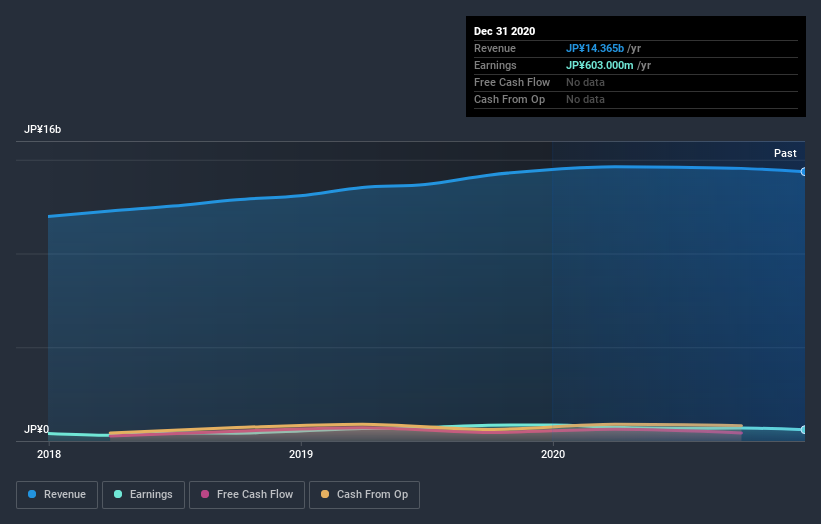Click the 2018 x-axis label
The height and width of the screenshot is (524, 821).
point(49,454)
